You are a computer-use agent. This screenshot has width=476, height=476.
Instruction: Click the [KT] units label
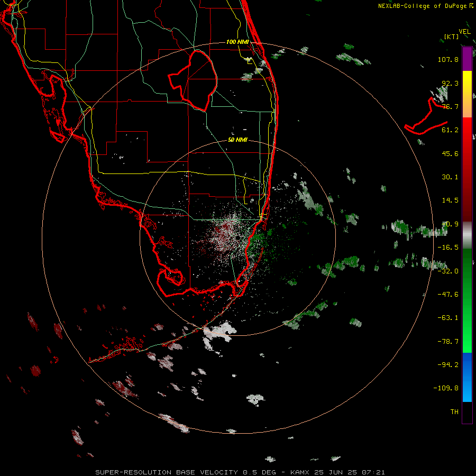pyautogui.click(x=451, y=36)
